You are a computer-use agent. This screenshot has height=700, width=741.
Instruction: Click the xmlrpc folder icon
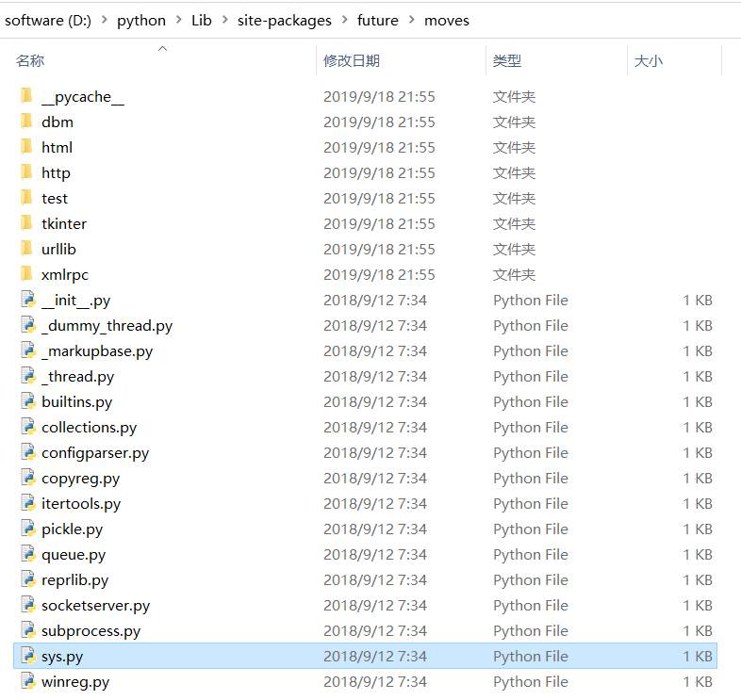[x=27, y=274]
